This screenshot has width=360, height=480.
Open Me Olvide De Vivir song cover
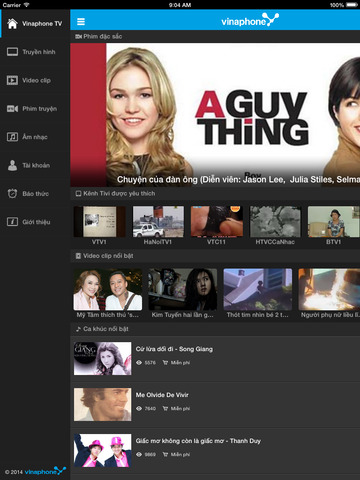[x=103, y=404]
